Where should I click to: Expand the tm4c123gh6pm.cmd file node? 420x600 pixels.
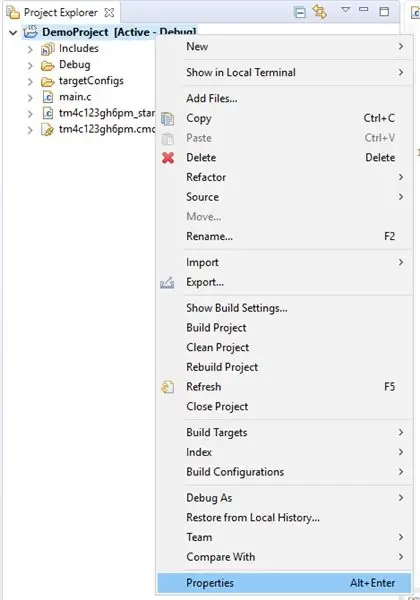click(30, 130)
